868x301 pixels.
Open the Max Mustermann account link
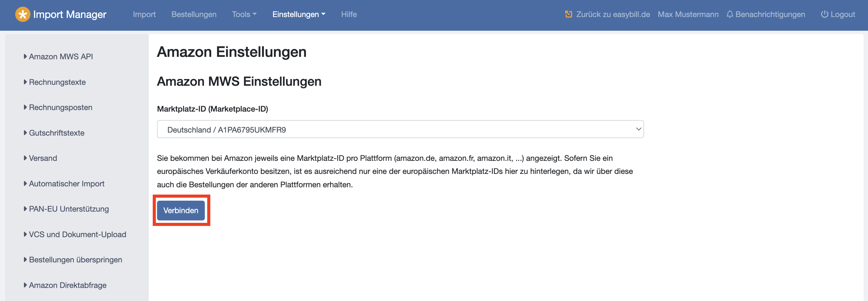(688, 15)
